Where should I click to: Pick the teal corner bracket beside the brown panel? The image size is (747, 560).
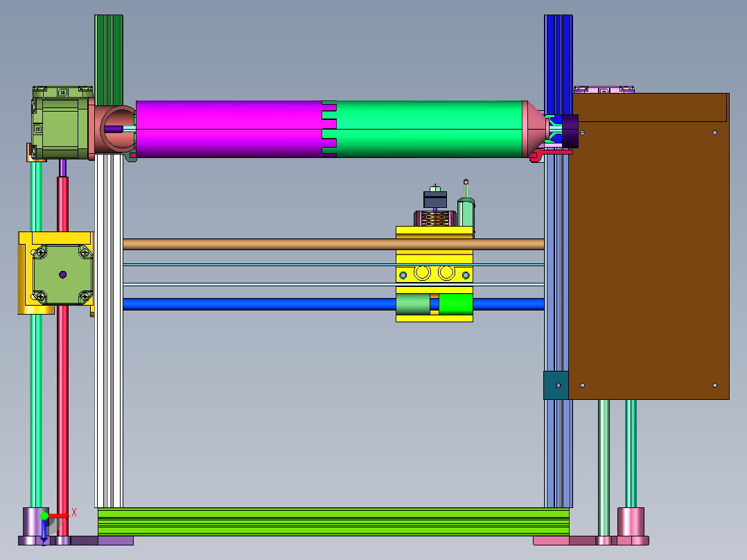click(556, 385)
